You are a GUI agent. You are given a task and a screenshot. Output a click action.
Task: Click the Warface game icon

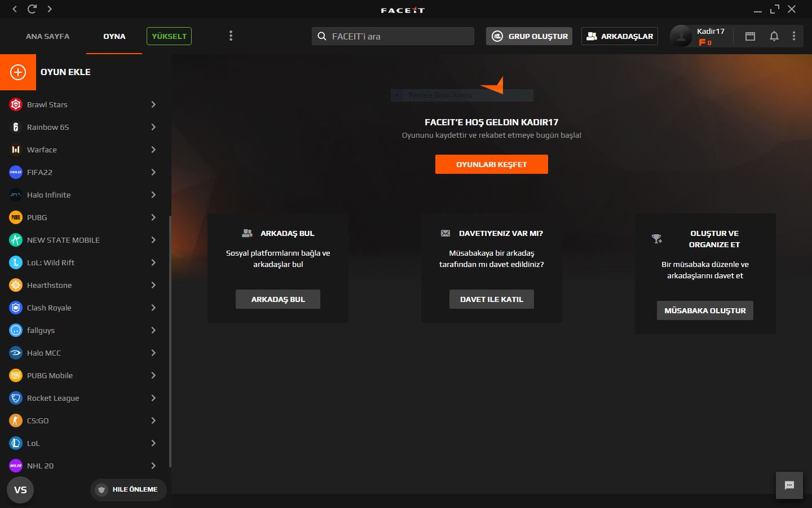16,150
